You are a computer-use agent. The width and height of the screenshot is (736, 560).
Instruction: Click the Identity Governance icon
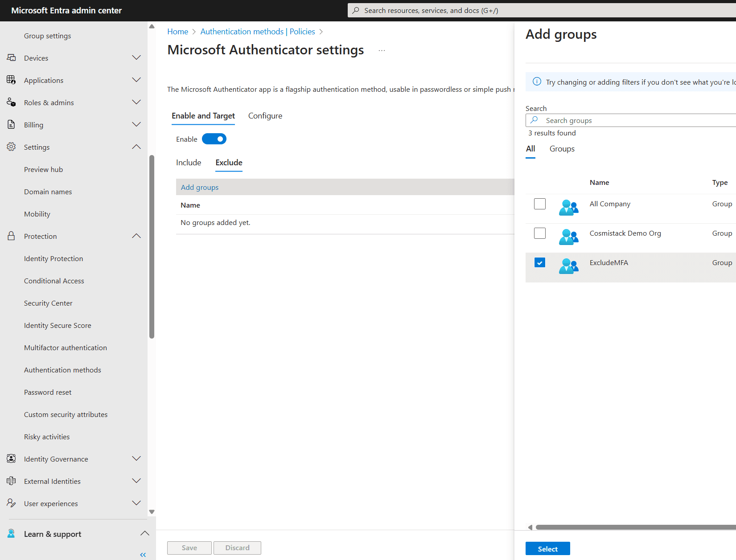pyautogui.click(x=12, y=459)
